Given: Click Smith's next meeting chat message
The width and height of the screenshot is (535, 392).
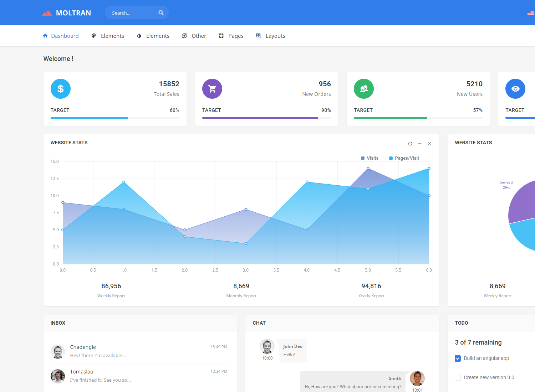Looking at the screenshot, I should pos(353,382).
